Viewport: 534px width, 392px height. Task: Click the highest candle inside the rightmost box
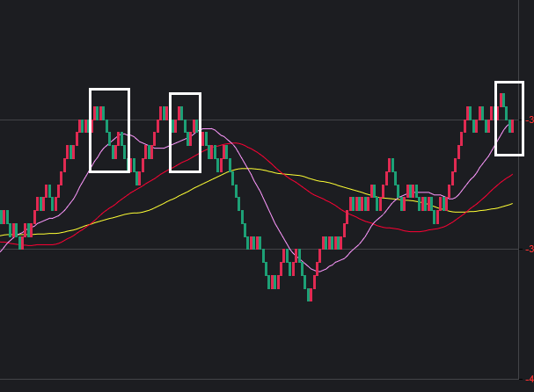click(x=501, y=99)
